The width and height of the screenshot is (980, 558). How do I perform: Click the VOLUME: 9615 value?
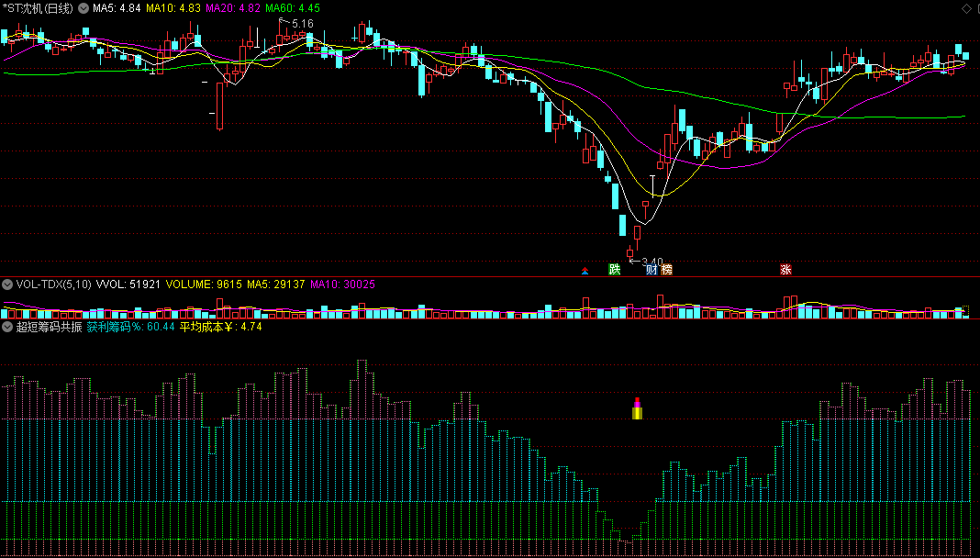[x=204, y=285]
